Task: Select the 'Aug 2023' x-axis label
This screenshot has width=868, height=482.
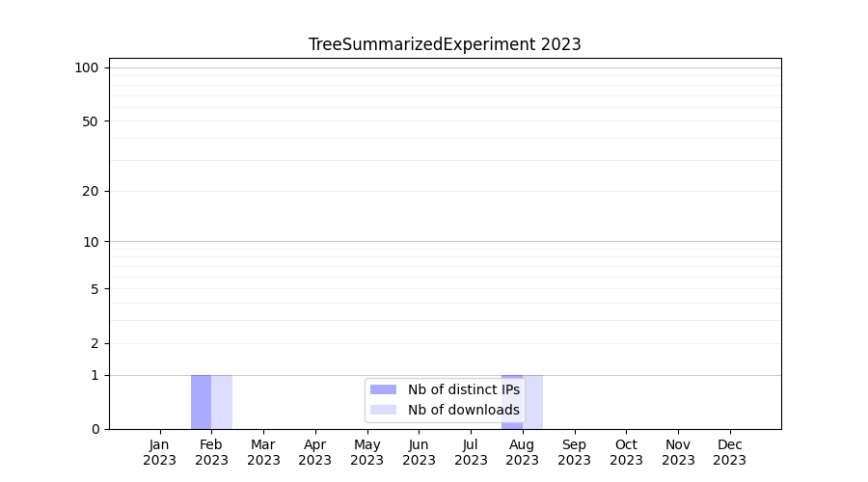Action: click(x=523, y=452)
